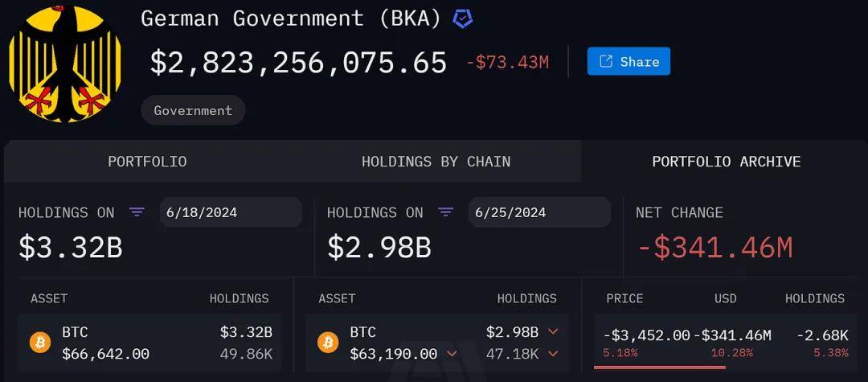
Task: Open filter icon beside second HOLDINGS ON
Action: point(445,212)
